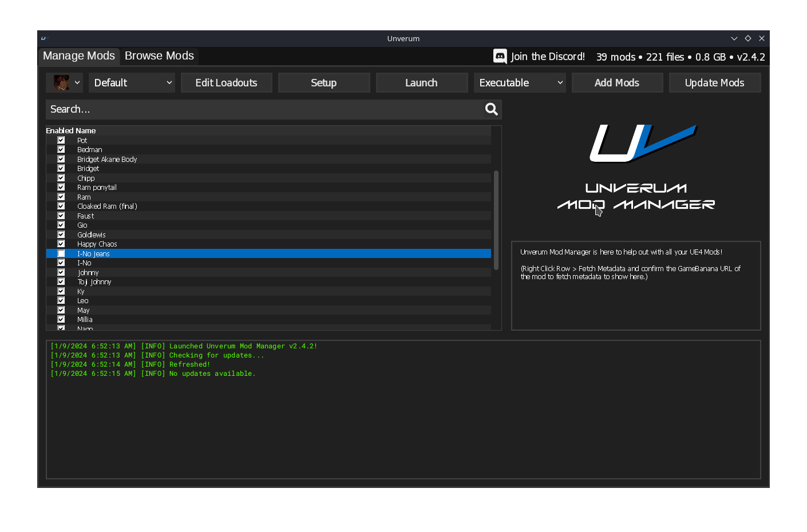This screenshot has height=532, width=807.
Task: Click Update Mods
Action: point(715,82)
